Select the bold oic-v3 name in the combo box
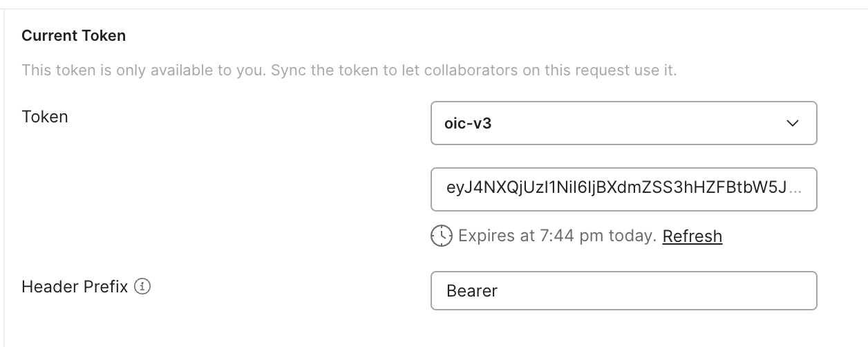 click(x=469, y=124)
